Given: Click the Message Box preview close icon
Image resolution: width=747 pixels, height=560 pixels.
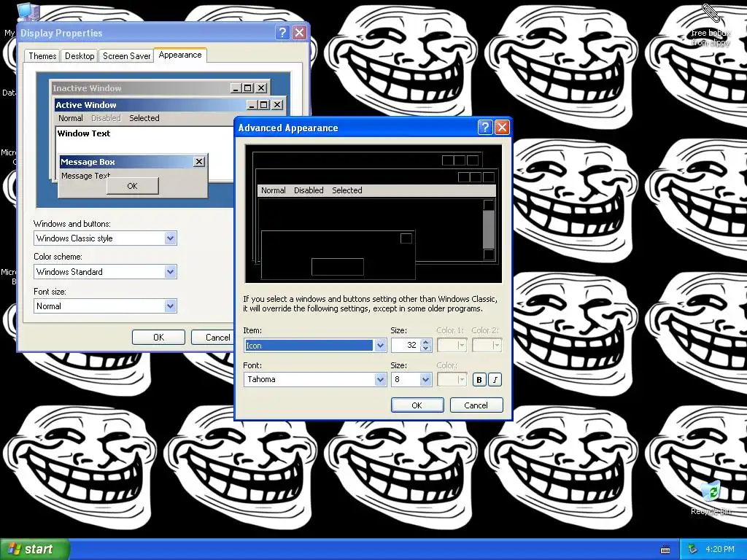Looking at the screenshot, I should [199, 162].
